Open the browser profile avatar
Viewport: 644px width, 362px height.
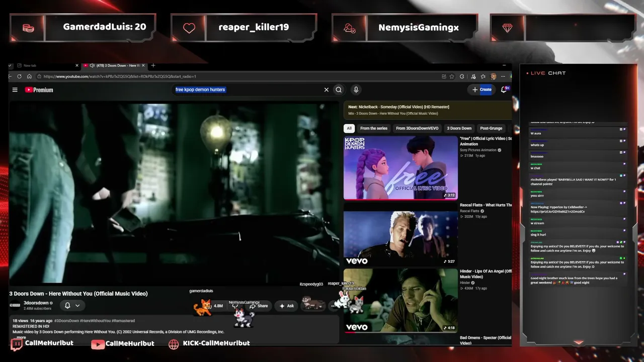click(493, 76)
